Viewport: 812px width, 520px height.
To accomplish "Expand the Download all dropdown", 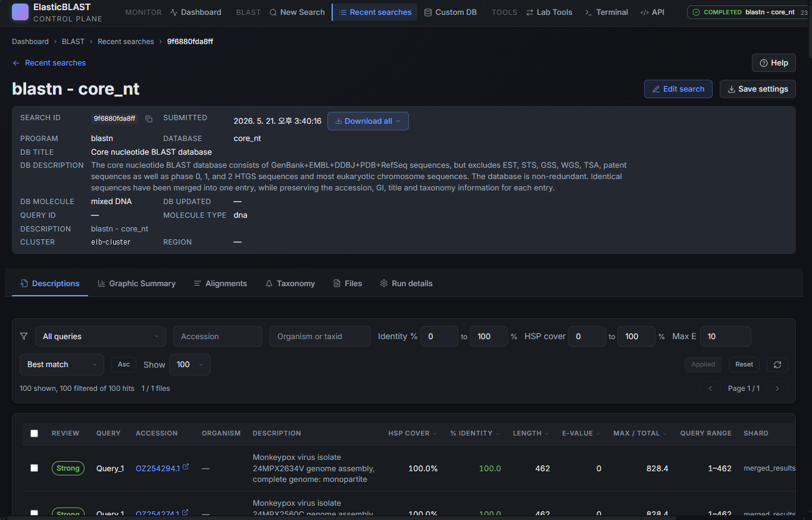I will 368,121.
